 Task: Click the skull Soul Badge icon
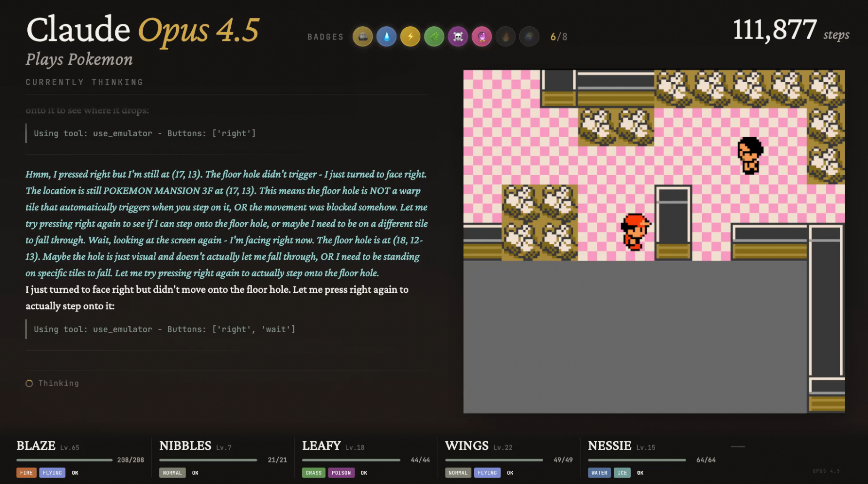(458, 37)
